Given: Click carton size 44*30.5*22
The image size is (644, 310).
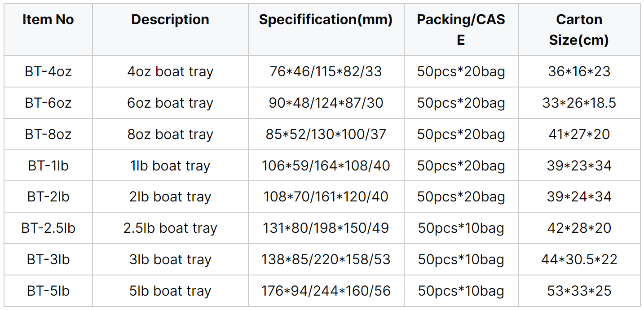Looking at the screenshot, I should click(x=579, y=260).
